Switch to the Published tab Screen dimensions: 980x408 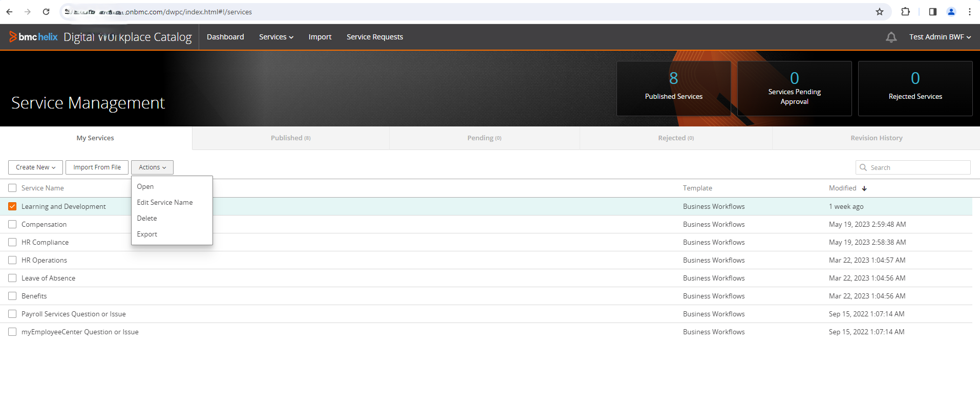coord(290,138)
